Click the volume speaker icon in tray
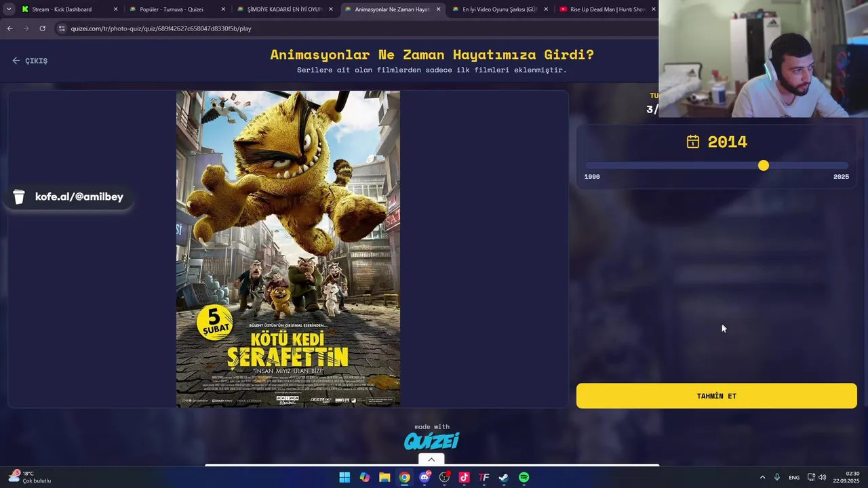Screen dimensions: 868x488 823,477
